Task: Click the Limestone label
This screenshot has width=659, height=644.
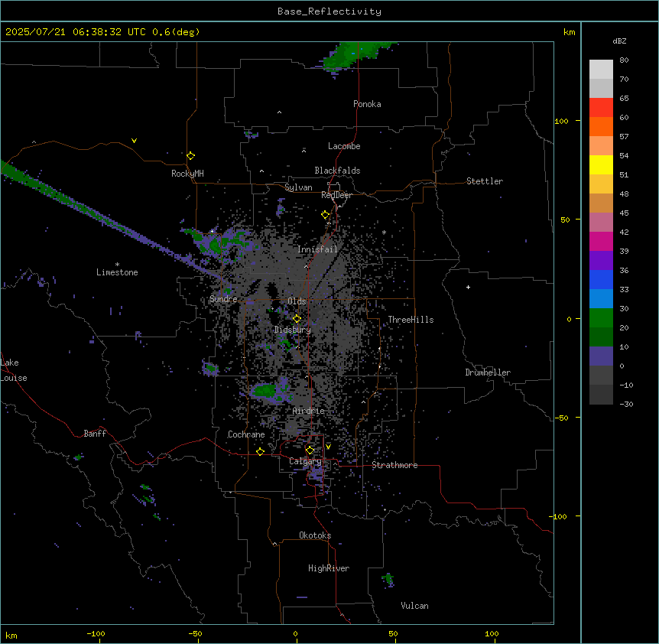Action: tap(117, 272)
